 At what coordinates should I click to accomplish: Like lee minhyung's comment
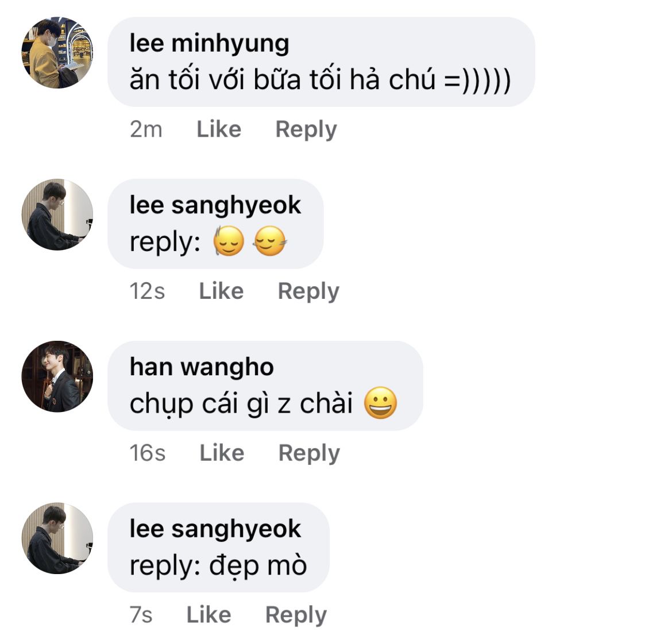click(219, 129)
